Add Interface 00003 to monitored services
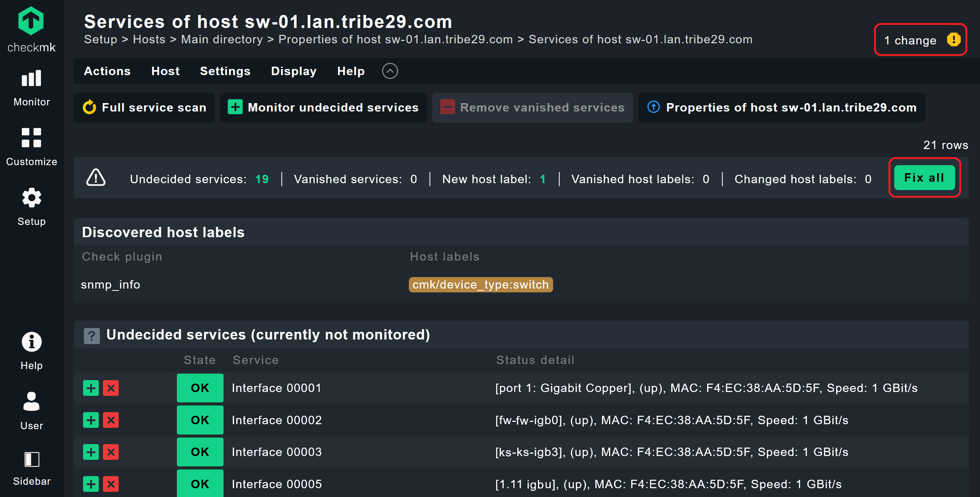The image size is (980, 497). coord(91,452)
